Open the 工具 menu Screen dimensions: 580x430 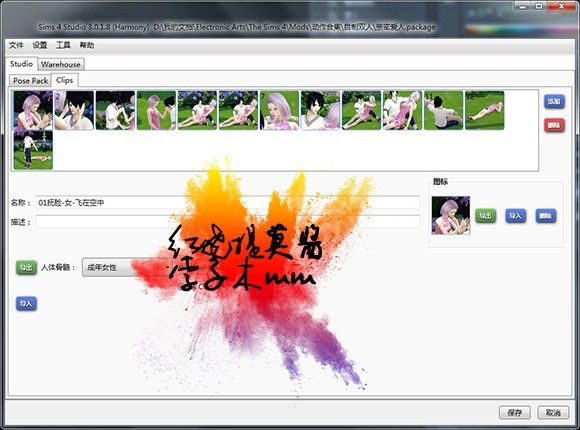click(63, 45)
